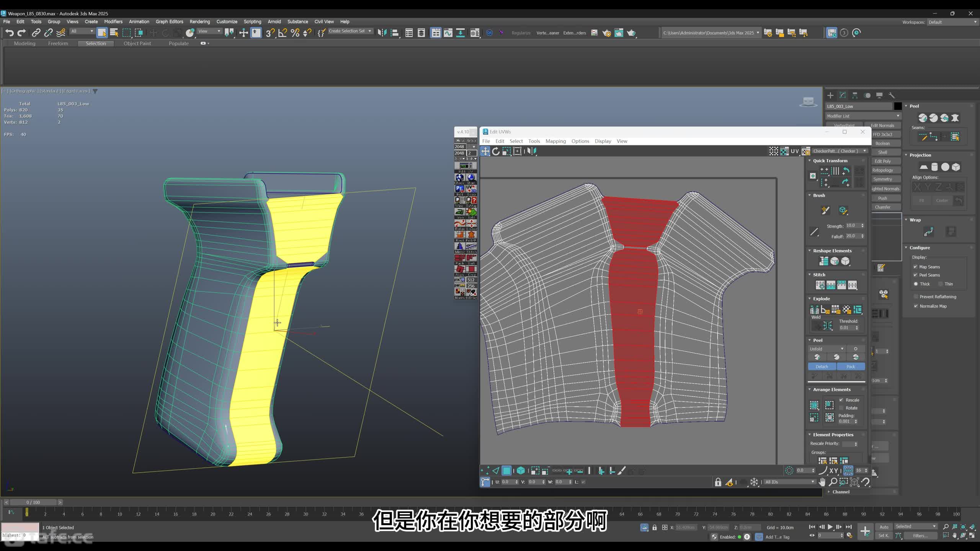Click the Zoom magnifier in Edit UVWs

click(x=833, y=482)
